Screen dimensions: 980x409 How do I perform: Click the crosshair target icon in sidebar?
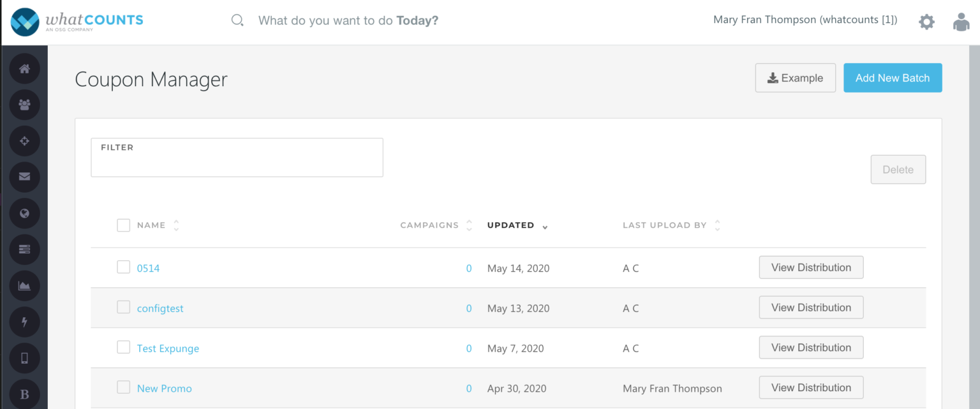tap(25, 141)
